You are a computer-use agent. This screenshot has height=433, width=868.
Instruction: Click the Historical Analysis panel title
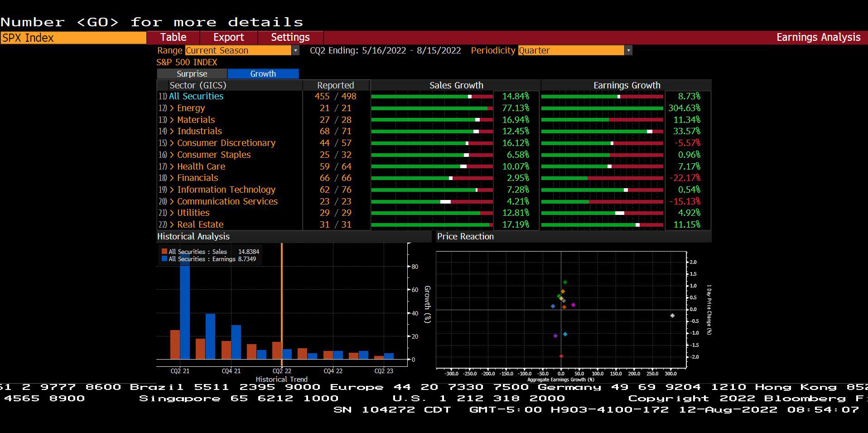[193, 236]
